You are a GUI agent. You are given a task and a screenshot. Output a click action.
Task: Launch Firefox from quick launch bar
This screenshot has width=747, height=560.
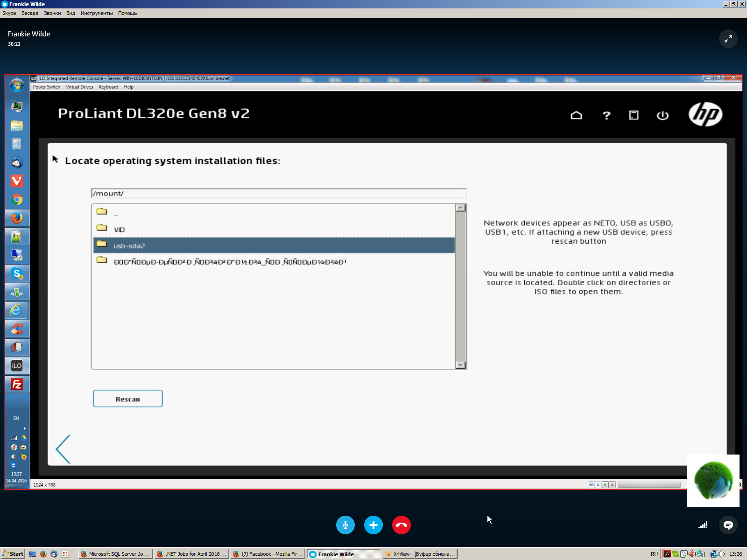pos(43,554)
